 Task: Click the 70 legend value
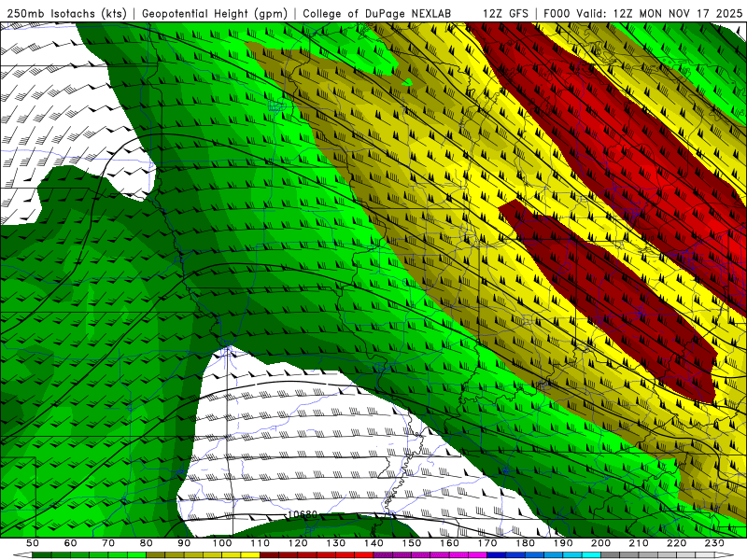click(x=108, y=543)
